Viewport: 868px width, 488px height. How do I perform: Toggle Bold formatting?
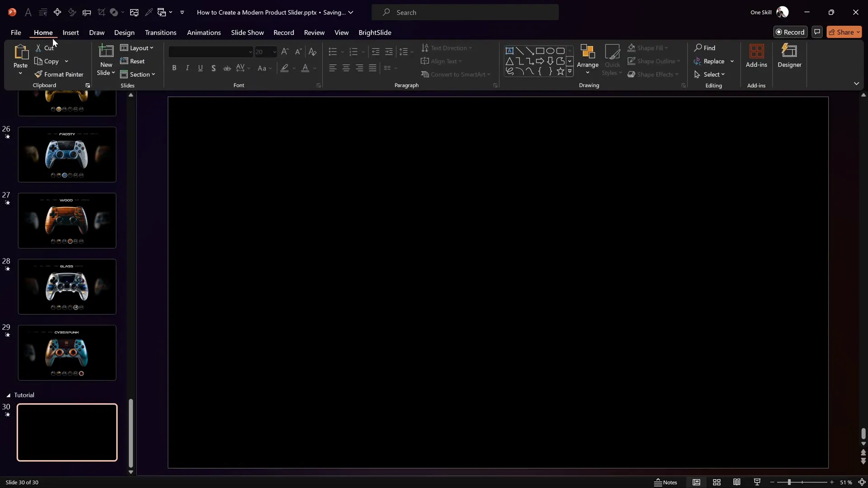174,68
